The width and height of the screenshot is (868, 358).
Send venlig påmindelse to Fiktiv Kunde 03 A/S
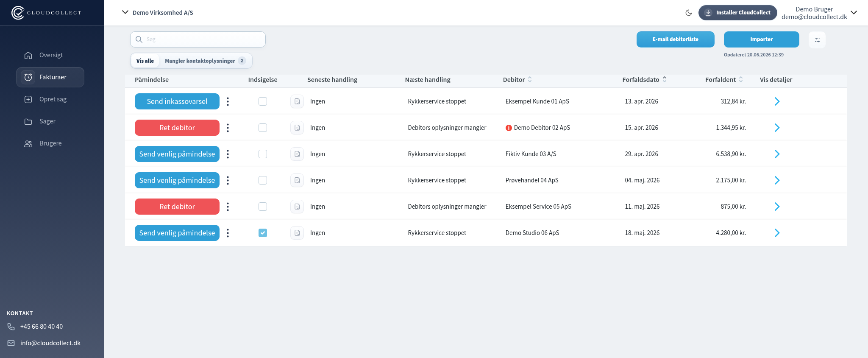pos(177,154)
